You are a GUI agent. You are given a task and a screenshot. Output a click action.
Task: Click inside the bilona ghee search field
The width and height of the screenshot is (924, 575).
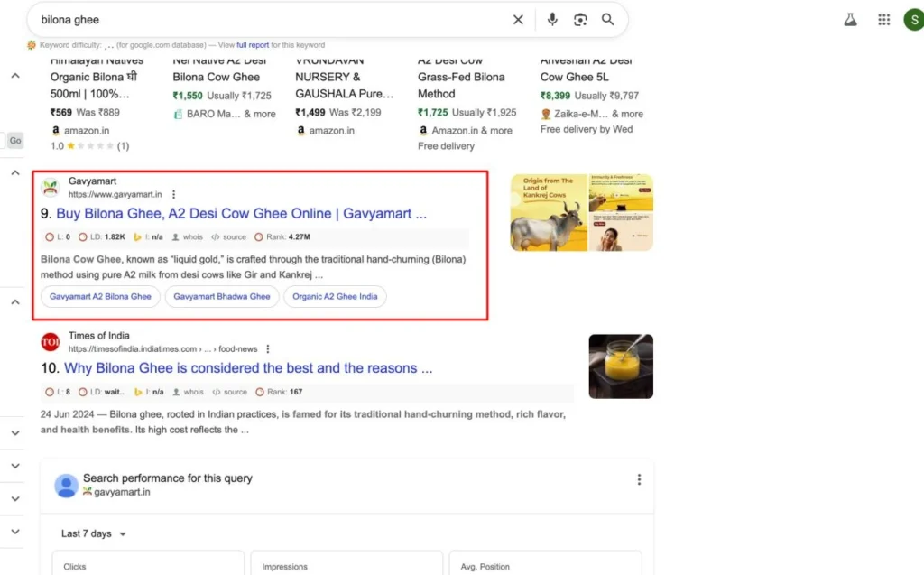click(x=271, y=20)
